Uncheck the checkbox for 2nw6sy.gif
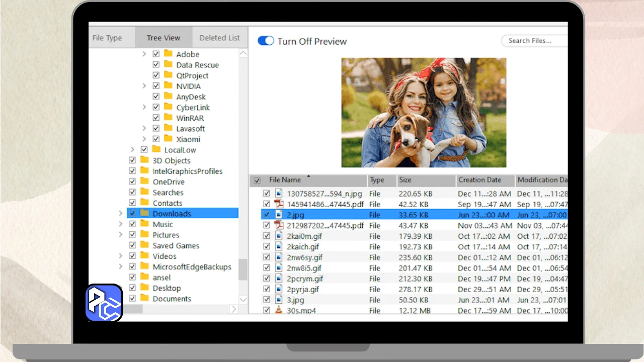The height and width of the screenshot is (362, 644). pyautogui.click(x=267, y=257)
